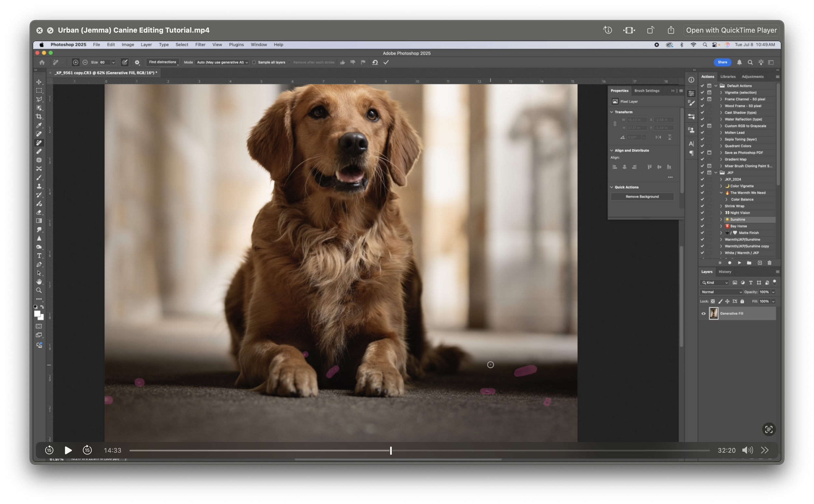Click the commit checkmark in options bar
Image resolution: width=814 pixels, height=504 pixels.
386,62
